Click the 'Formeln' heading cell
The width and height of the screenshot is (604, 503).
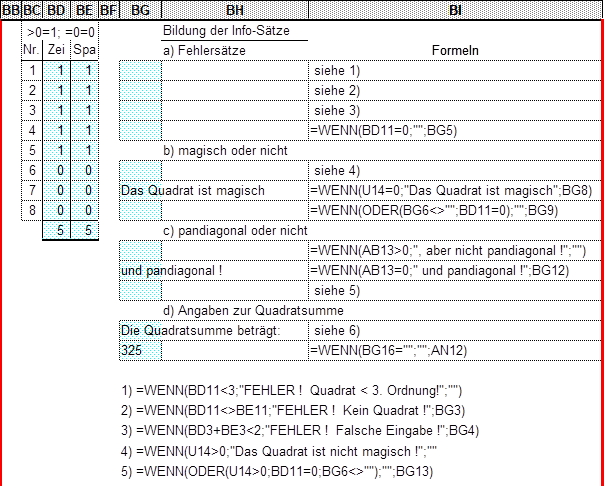click(456, 51)
